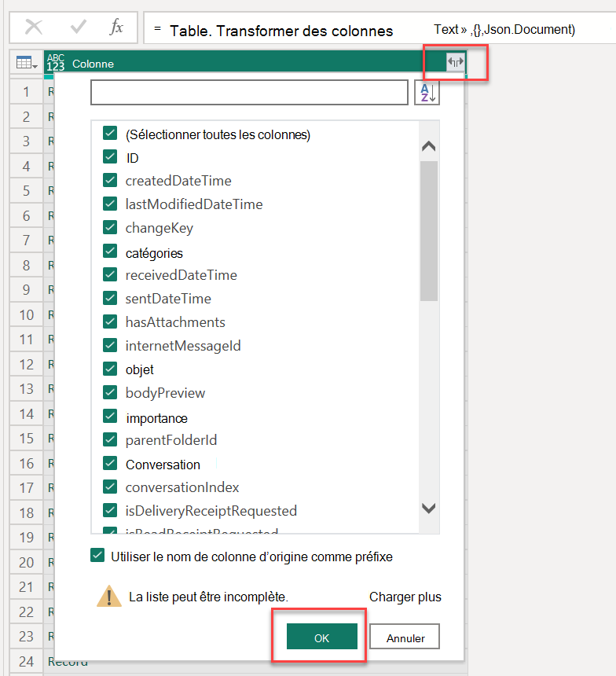Uncheck the importance checkbox
The image size is (616, 676).
[x=110, y=417]
